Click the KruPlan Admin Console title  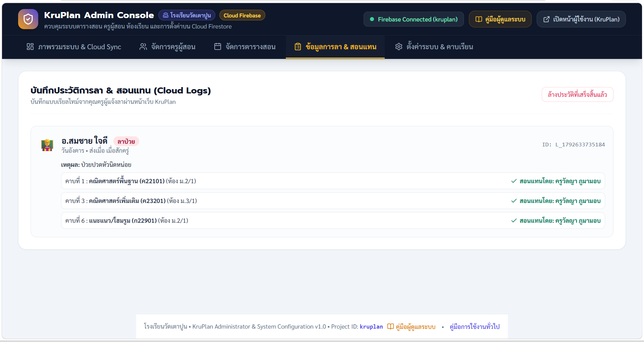point(99,15)
